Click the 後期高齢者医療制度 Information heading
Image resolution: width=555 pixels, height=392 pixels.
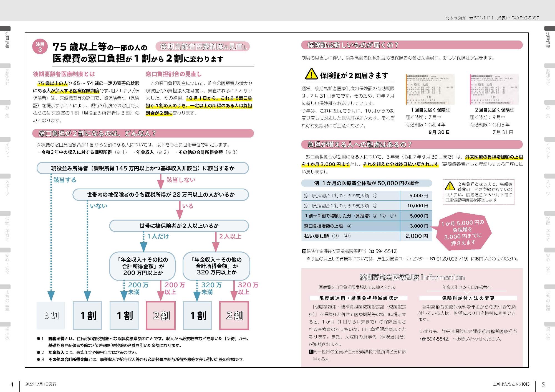point(412,277)
